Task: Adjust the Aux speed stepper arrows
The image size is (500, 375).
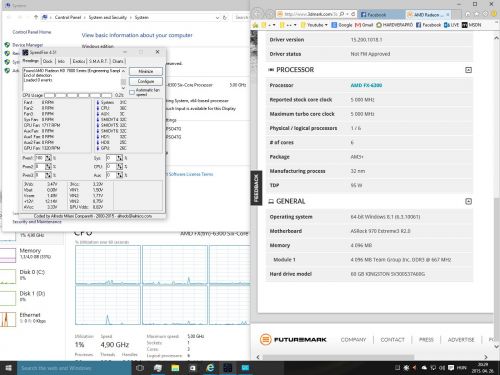Action: [119, 175]
